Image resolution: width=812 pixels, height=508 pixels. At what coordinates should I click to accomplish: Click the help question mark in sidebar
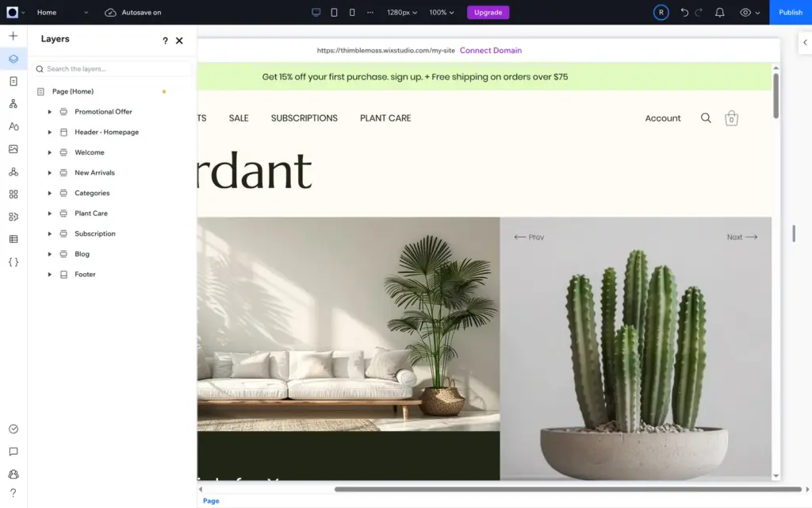(13, 492)
